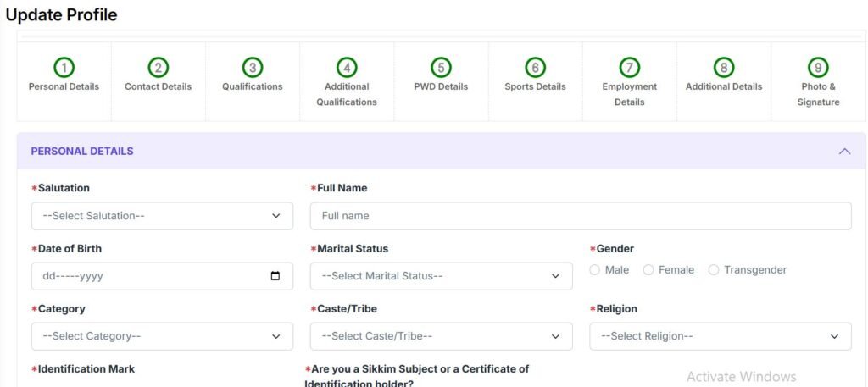Click the Update Profile page heading

[61, 15]
